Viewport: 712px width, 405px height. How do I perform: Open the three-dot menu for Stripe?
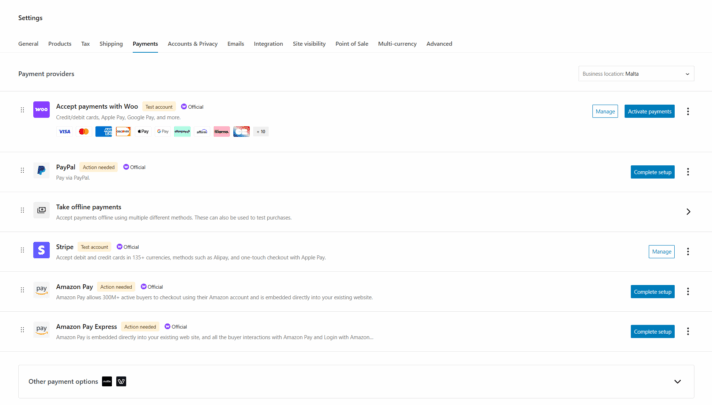click(x=688, y=252)
